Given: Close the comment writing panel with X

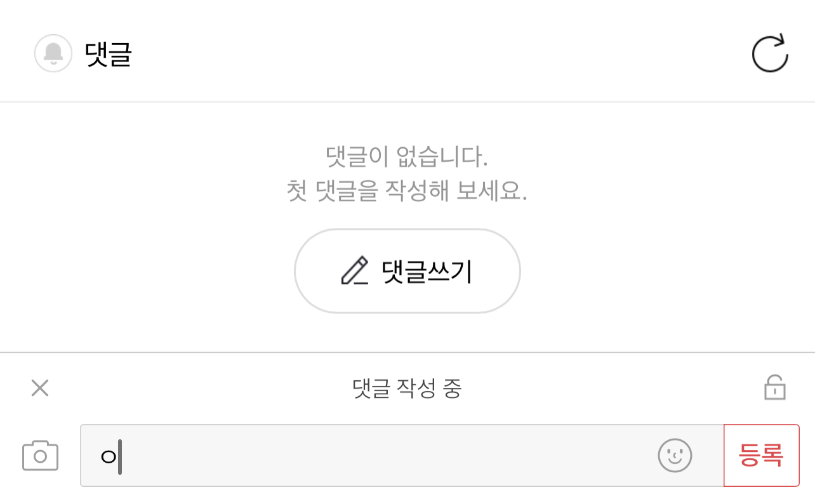Looking at the screenshot, I should [x=40, y=388].
